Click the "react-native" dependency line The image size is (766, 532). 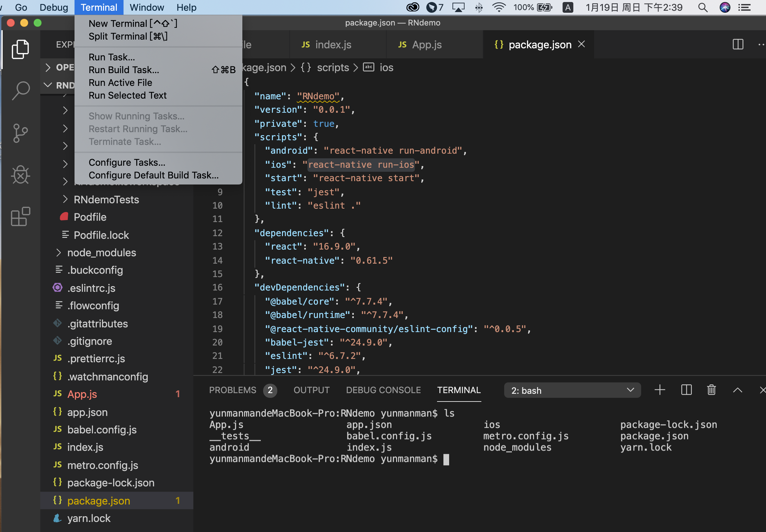click(x=329, y=260)
